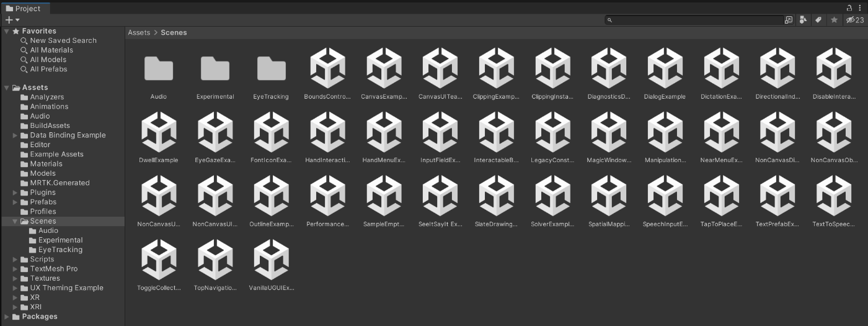Expand the Plugins folder arrow
Screen dimensions: 868x326
click(15, 192)
